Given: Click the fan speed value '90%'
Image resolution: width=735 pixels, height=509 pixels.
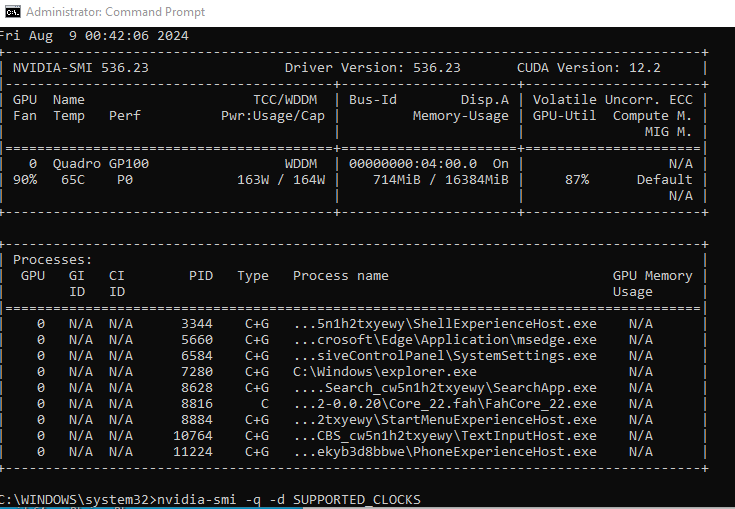Looking at the screenshot, I should [x=25, y=180].
